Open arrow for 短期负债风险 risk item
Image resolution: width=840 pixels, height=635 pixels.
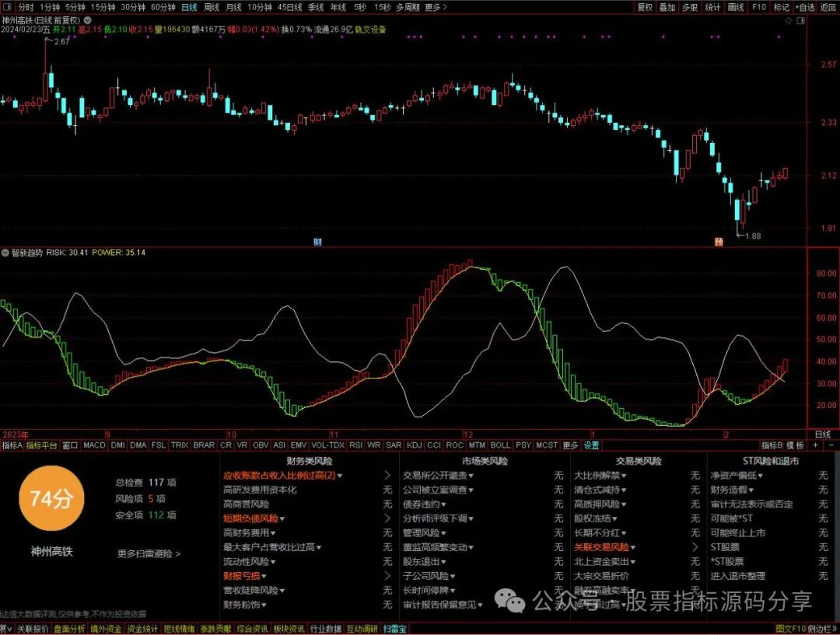pos(387,518)
